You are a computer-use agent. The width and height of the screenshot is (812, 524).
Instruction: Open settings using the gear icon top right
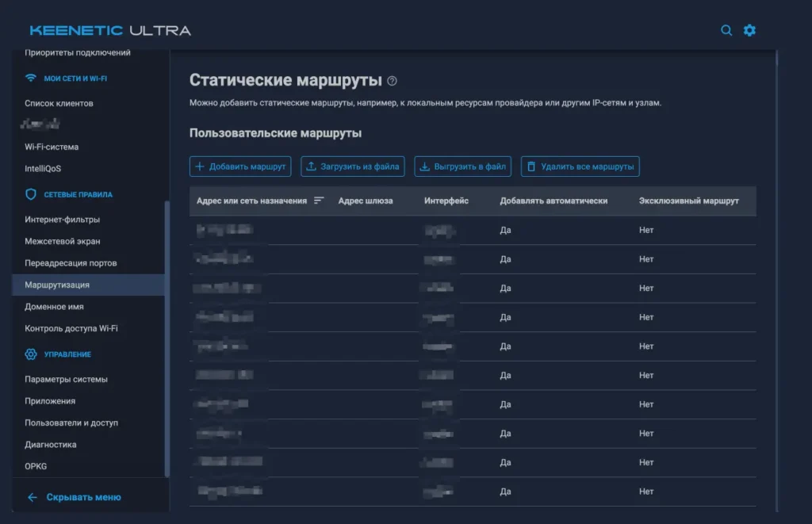click(x=749, y=30)
